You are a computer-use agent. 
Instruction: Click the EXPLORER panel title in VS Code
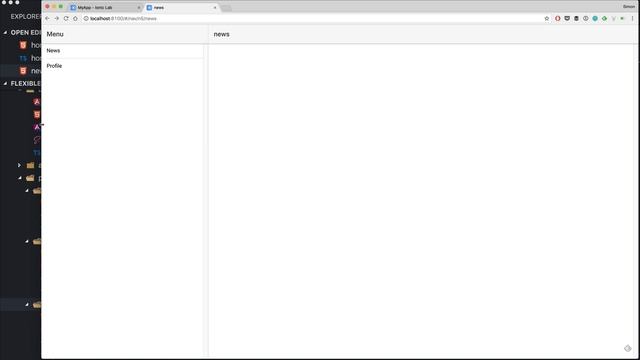pyautogui.click(x=26, y=16)
